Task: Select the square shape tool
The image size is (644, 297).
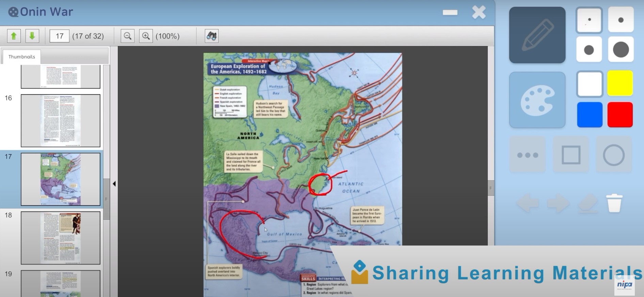Action: tap(571, 155)
